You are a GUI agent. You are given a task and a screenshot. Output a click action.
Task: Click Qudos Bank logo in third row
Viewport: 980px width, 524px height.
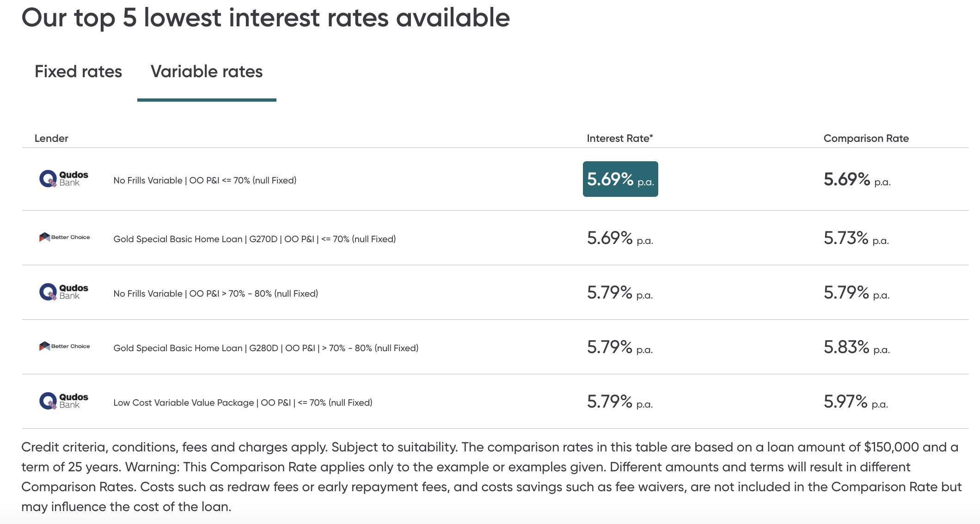64,292
